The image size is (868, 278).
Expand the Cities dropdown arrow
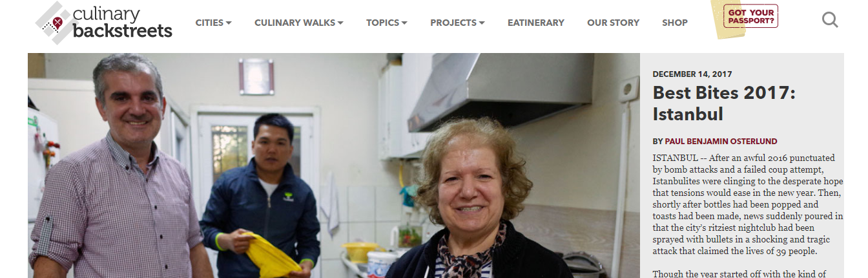[x=229, y=23]
